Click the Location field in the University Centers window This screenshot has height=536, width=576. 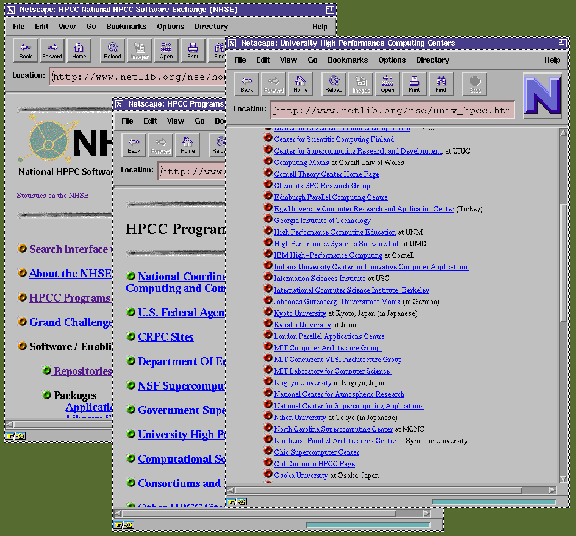392,109
